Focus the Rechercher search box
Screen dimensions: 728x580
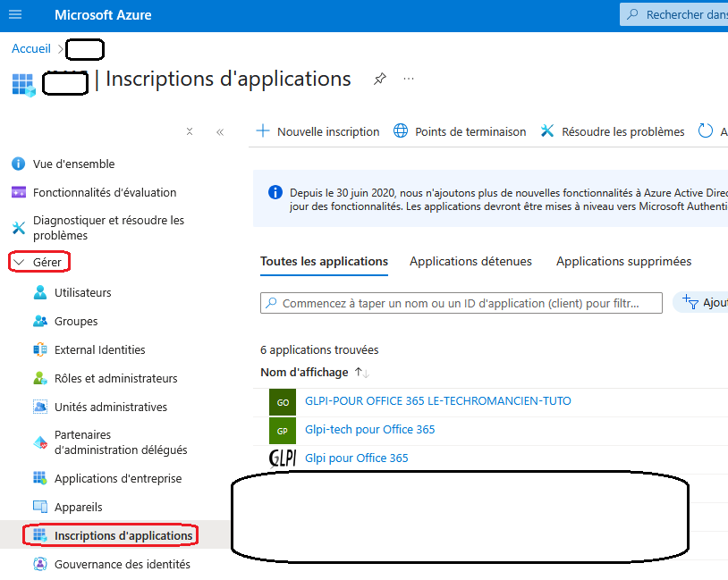[674, 14]
